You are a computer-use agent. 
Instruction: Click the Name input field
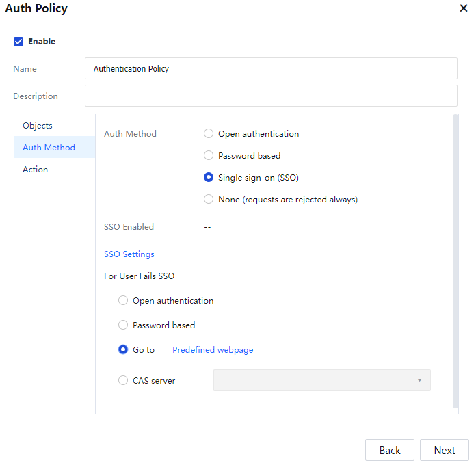coord(271,68)
